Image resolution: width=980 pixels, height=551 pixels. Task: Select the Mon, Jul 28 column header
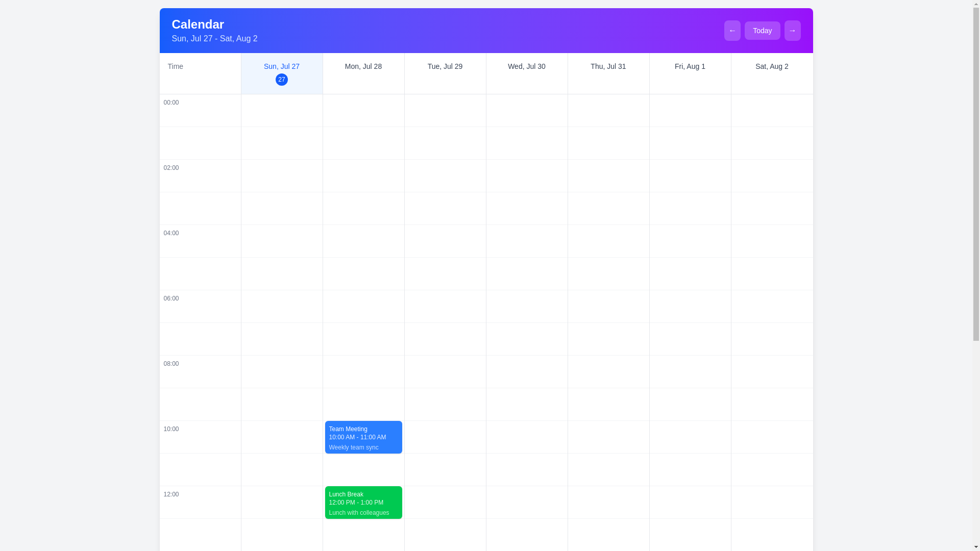click(363, 73)
